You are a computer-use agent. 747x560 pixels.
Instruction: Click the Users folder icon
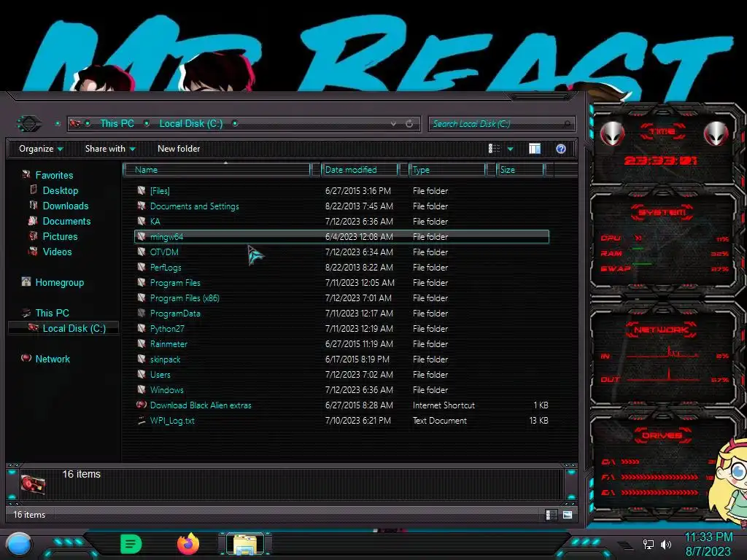tap(141, 374)
